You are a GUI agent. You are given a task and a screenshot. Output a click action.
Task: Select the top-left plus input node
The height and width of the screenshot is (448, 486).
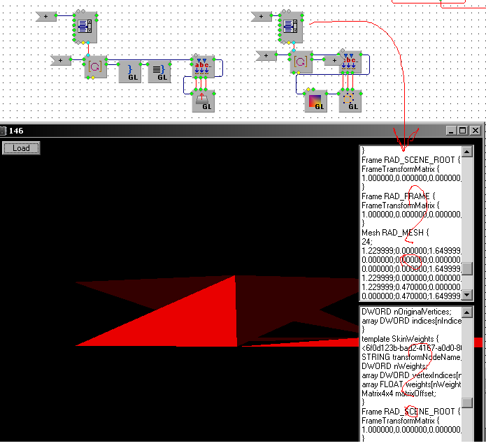46,15
